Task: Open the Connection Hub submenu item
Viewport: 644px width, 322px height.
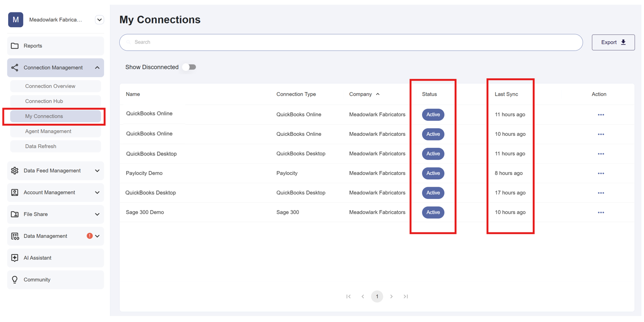Action: (x=44, y=101)
